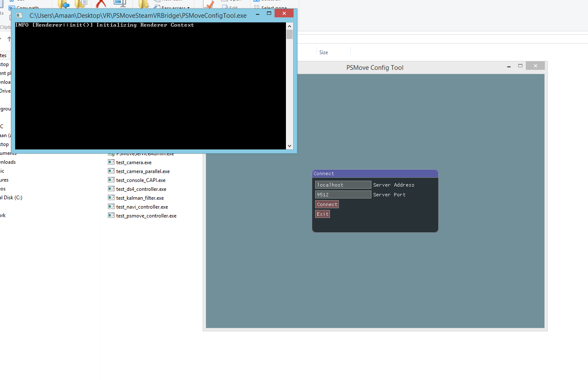Close the PSMoveConfigTool.exe console window
Image resolution: width=588 pixels, height=380 pixels.
pyautogui.click(x=284, y=14)
